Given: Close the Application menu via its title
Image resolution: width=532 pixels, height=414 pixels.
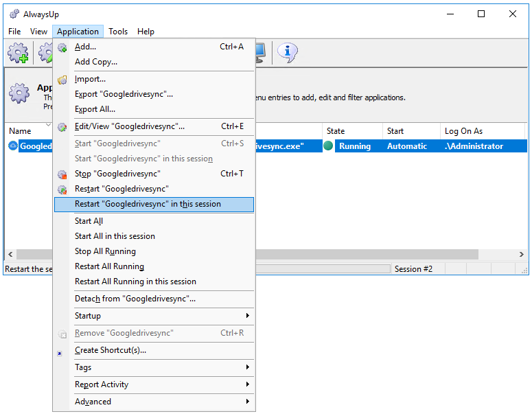Looking at the screenshot, I should 78,31.
